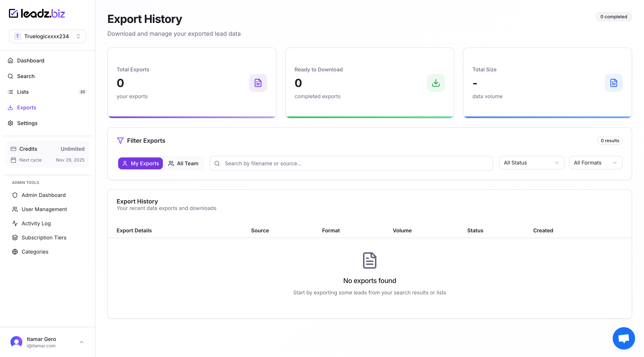Click the leadz.biz logo

point(37,13)
